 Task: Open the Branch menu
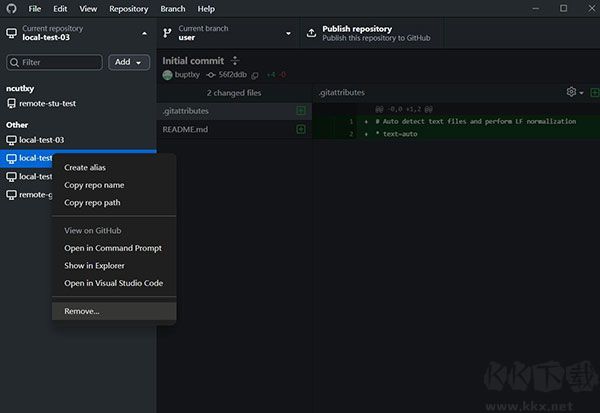click(x=173, y=9)
